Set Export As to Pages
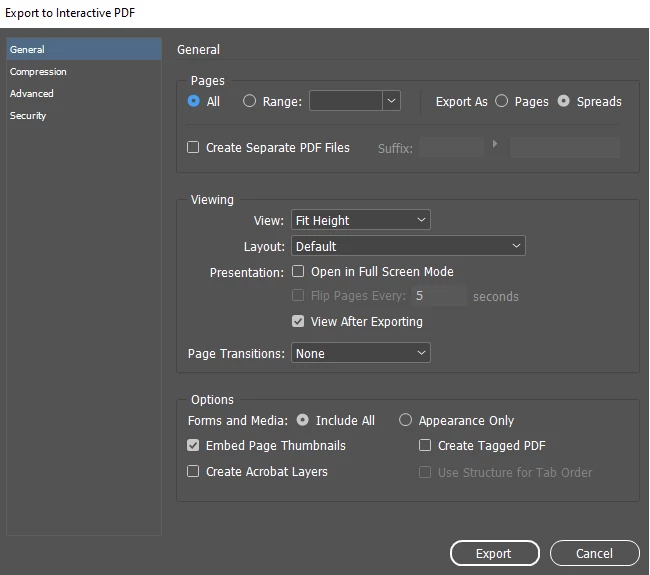 pos(502,101)
